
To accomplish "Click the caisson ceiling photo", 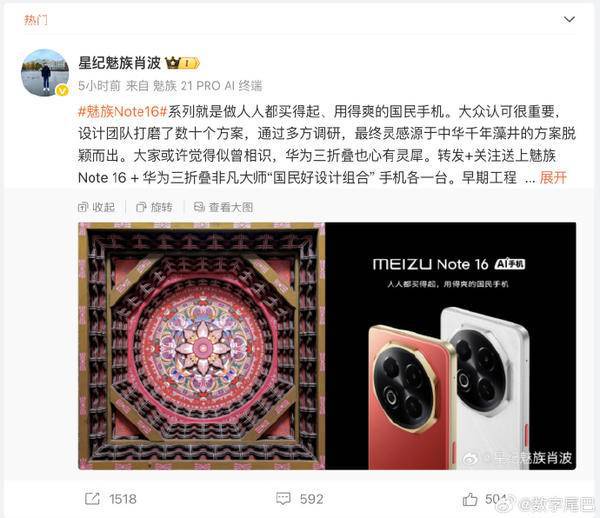I will point(202,346).
